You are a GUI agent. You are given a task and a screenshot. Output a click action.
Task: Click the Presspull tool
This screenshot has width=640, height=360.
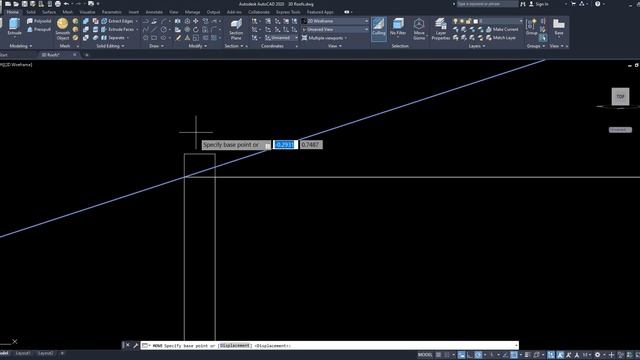pyautogui.click(x=39, y=29)
